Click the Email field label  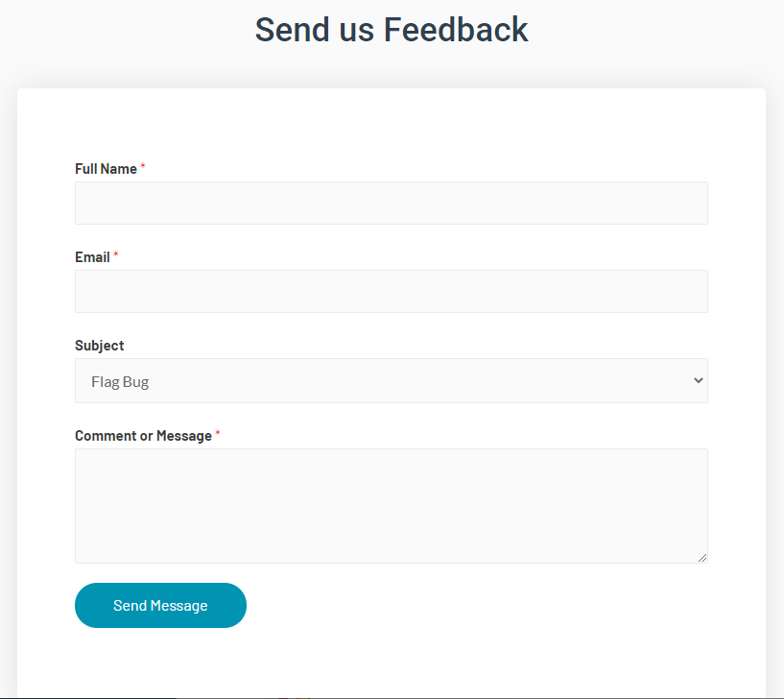92,257
